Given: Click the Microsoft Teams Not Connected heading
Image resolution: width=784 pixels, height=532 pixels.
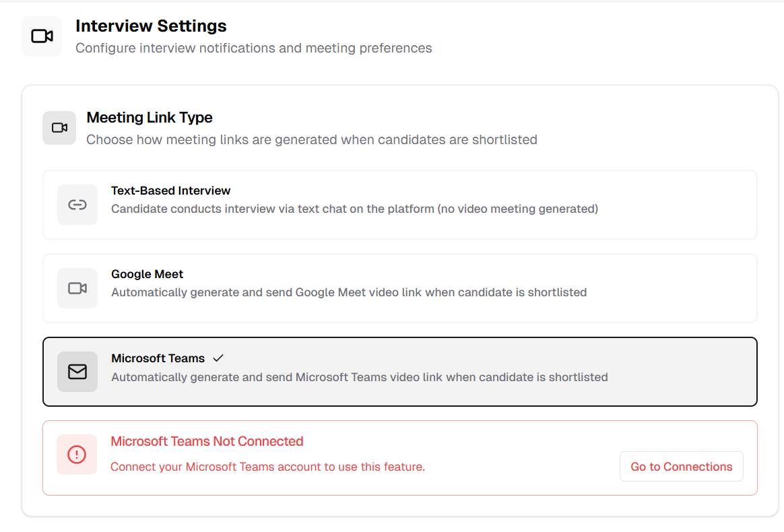Looking at the screenshot, I should 207,441.
